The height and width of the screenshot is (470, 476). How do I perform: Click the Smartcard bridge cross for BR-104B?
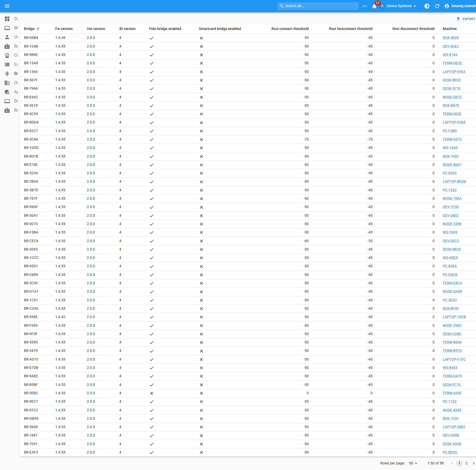click(x=201, y=46)
